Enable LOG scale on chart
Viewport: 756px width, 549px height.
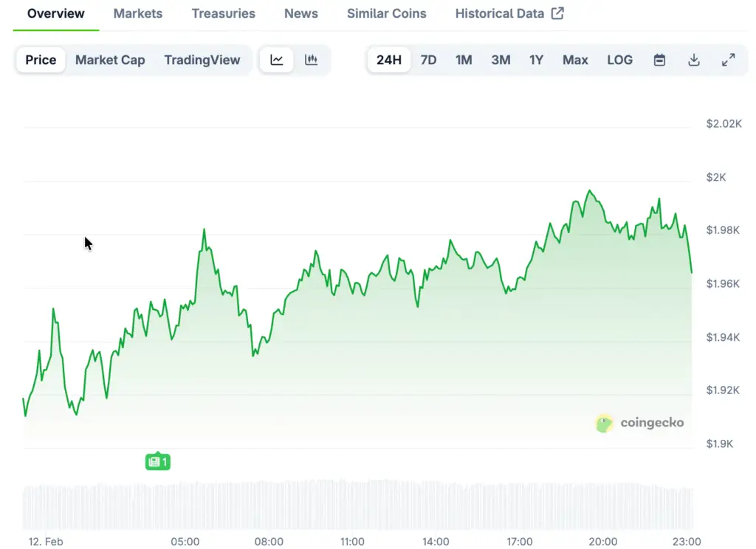coord(619,61)
